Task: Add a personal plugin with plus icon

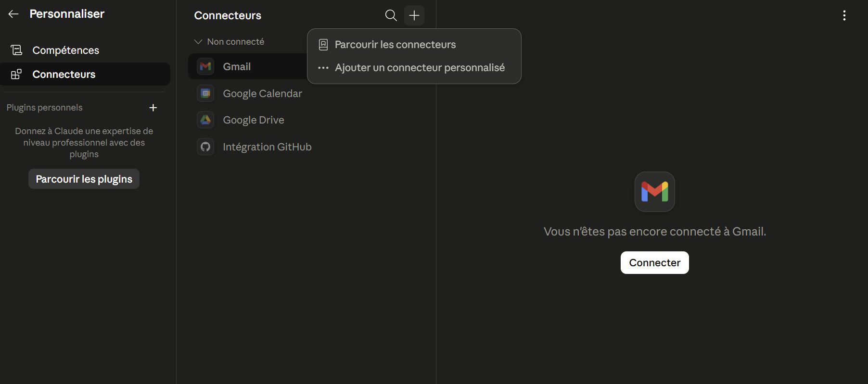Action: [153, 108]
